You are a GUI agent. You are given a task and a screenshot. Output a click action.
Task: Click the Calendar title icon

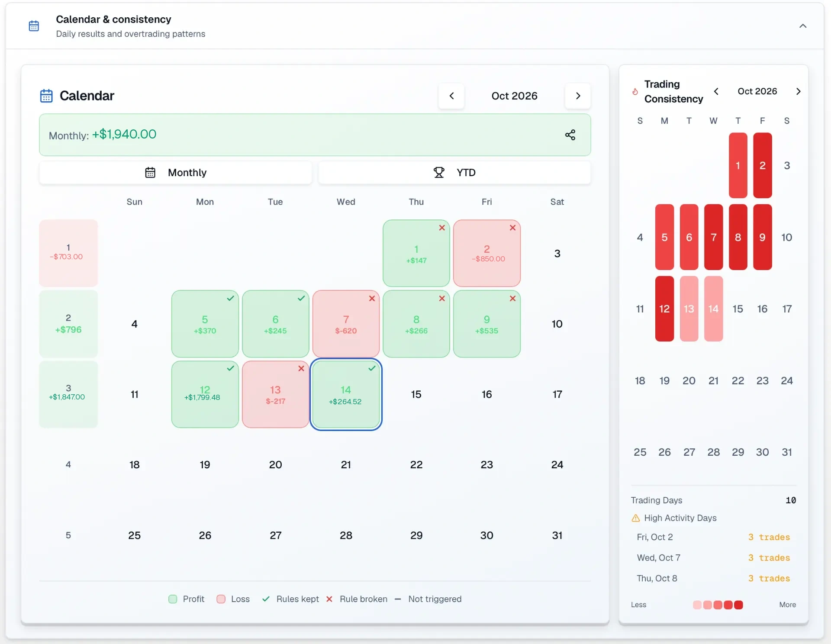tap(46, 96)
